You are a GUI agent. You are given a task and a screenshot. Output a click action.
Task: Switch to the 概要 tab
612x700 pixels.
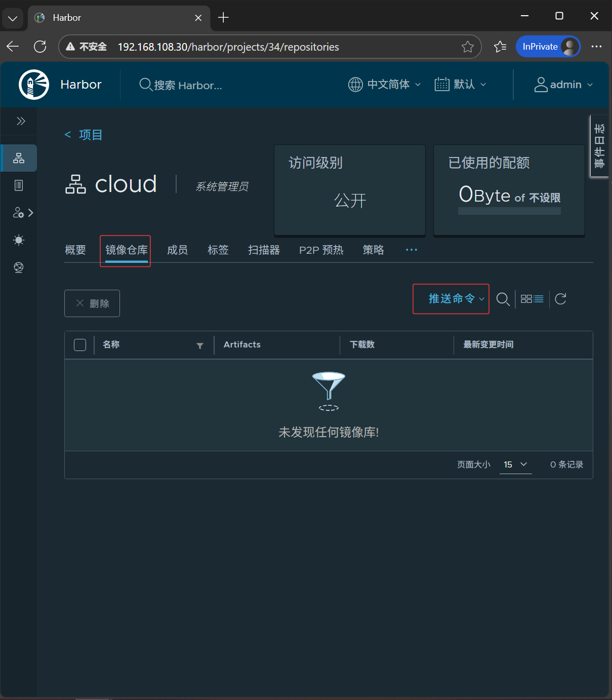pyautogui.click(x=75, y=250)
